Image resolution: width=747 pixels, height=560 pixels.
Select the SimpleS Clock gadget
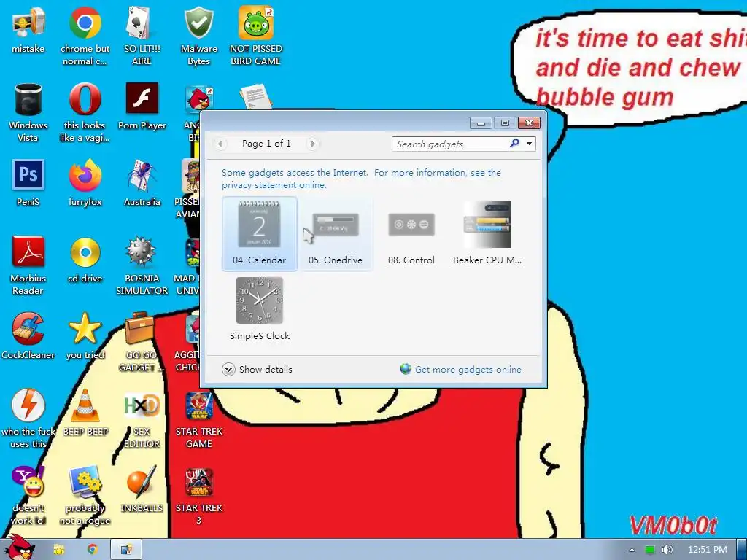[259, 309]
